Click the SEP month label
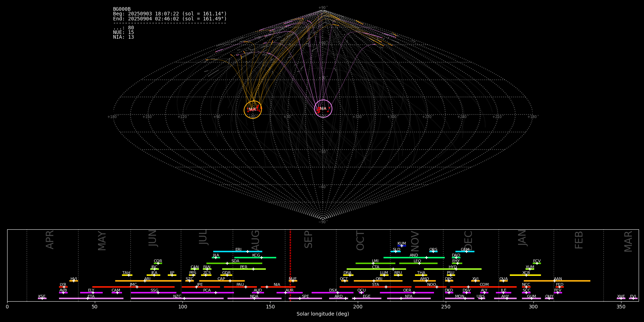 [x=308, y=239]
